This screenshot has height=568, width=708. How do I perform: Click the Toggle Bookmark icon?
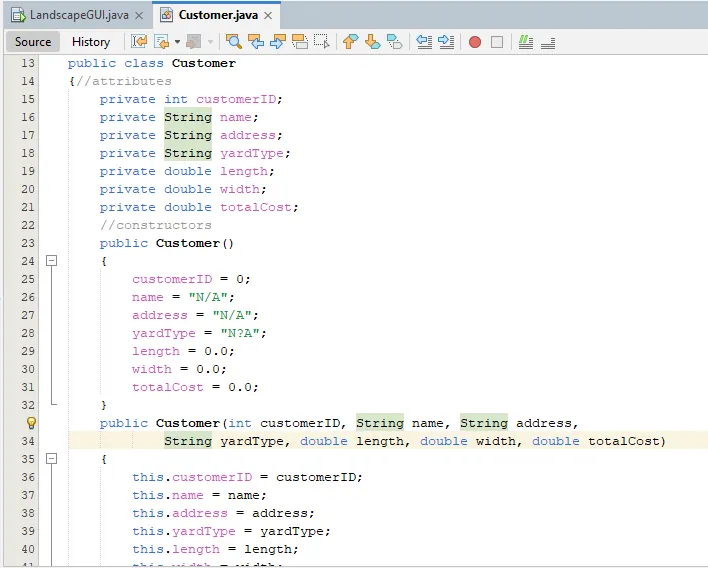click(x=395, y=42)
